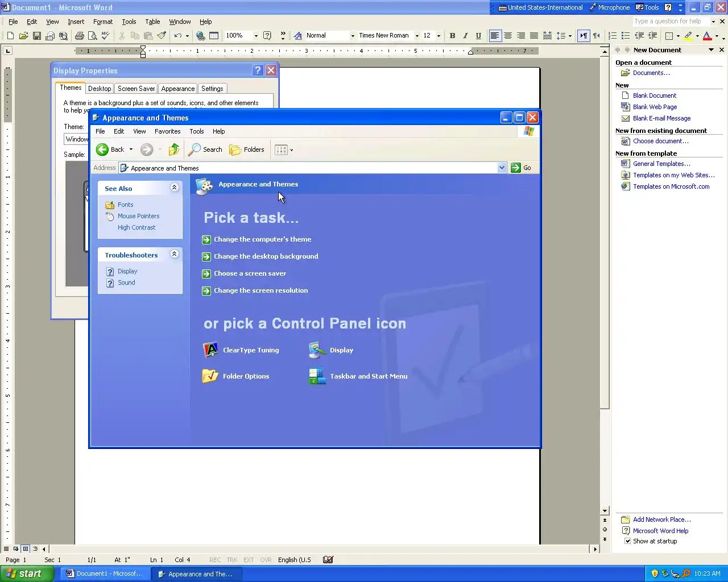Open Favorites menu in Appearance and Themes window
Viewport: 728px width, 582px height.
pos(167,131)
